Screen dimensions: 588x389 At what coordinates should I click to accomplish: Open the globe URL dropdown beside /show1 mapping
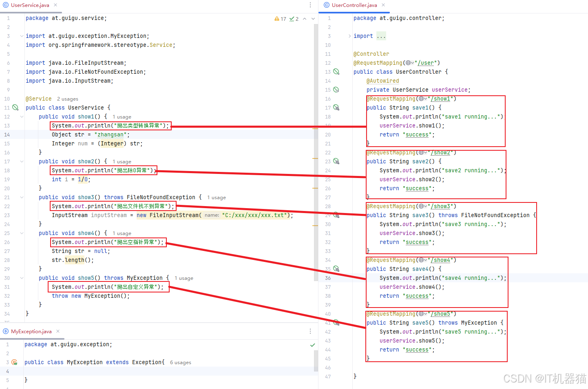(423, 99)
